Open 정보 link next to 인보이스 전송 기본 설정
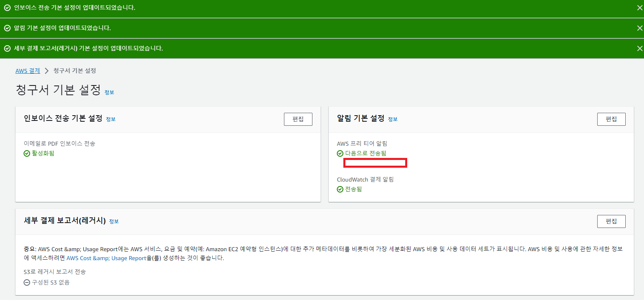 pos(111,119)
